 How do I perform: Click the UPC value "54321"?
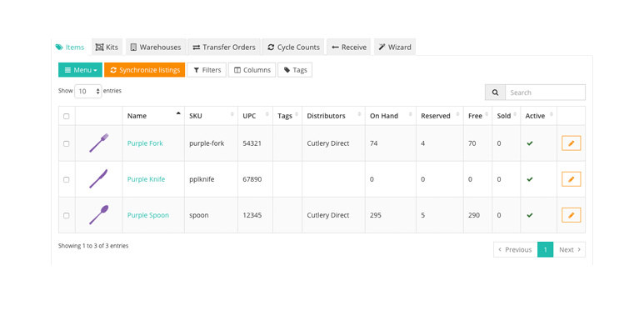tap(252, 143)
